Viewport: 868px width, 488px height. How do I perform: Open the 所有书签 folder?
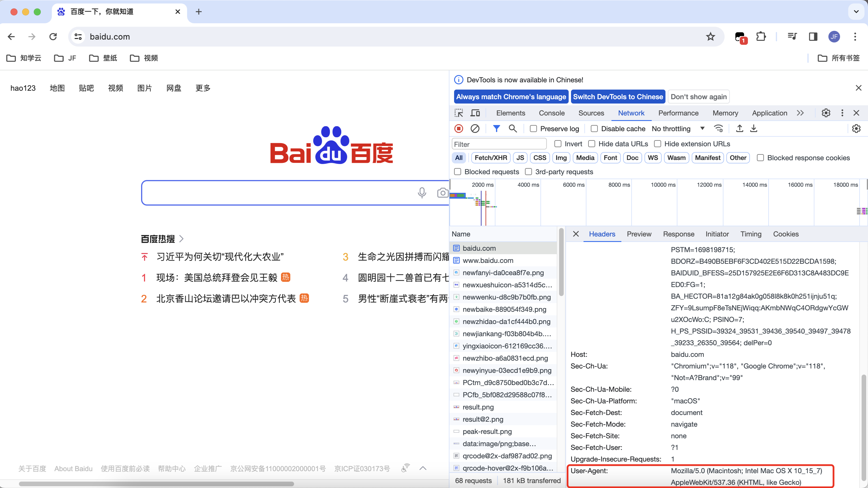click(839, 58)
